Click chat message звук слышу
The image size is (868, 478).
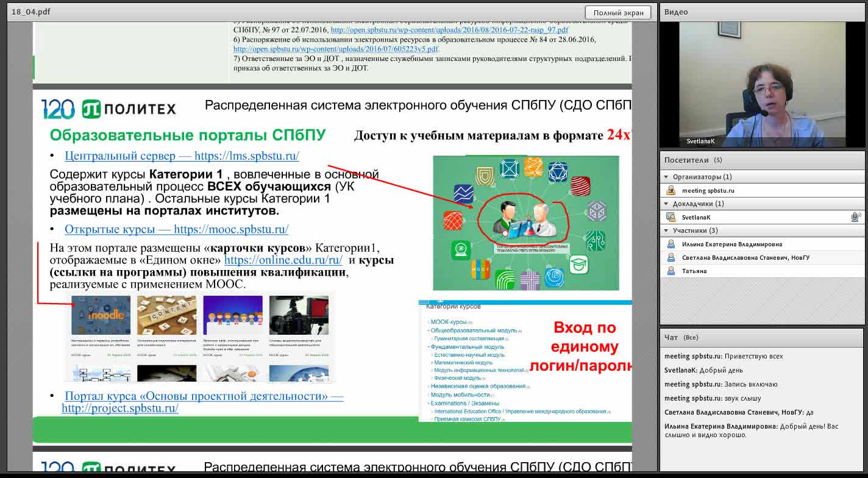(713, 398)
